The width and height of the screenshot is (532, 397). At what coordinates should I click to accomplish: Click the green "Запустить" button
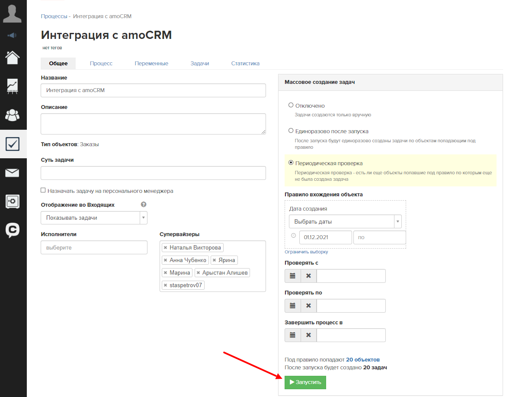(305, 382)
